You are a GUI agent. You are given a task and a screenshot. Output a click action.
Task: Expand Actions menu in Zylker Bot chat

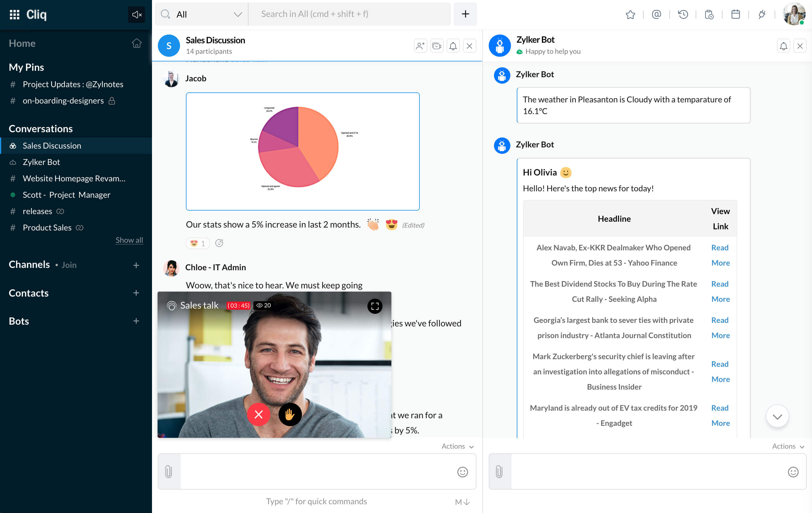[x=788, y=446]
